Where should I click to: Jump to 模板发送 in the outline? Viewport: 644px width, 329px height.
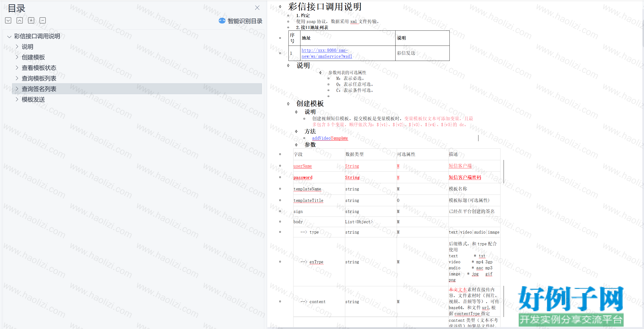click(x=33, y=100)
